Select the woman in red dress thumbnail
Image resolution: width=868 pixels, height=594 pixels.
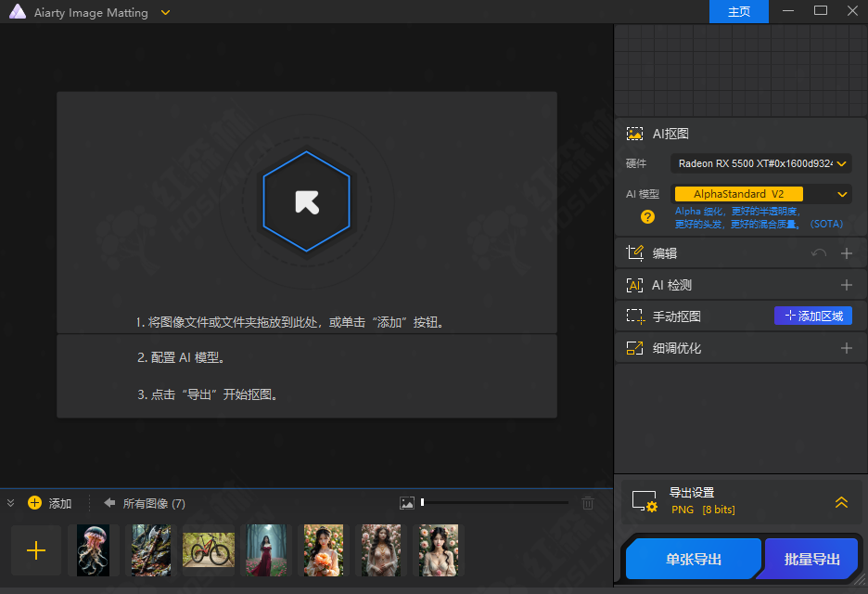pyautogui.click(x=266, y=550)
